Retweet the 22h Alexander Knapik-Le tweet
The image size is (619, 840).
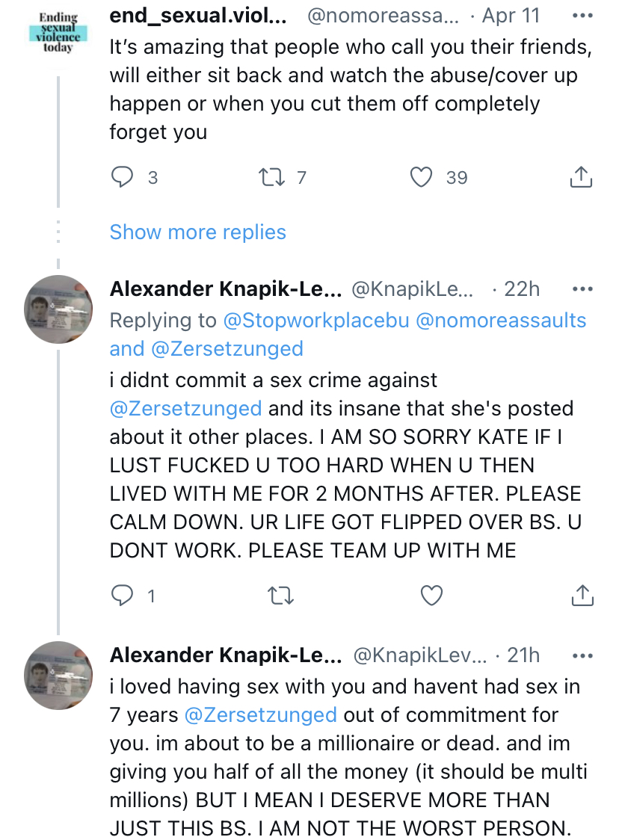281,595
